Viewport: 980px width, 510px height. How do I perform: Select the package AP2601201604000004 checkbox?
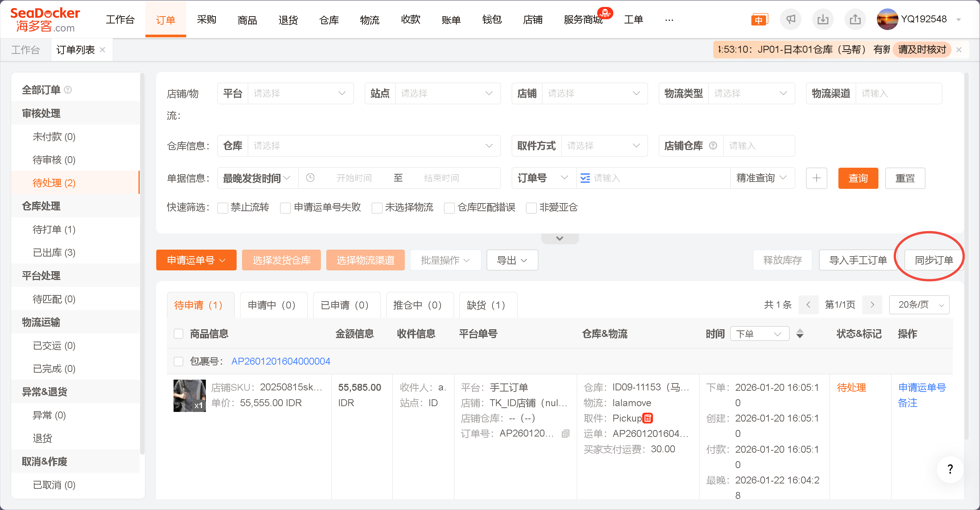pyautogui.click(x=179, y=362)
